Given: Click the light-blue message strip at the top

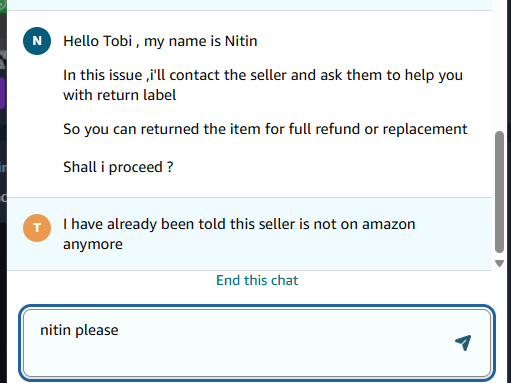Looking at the screenshot, I should pyautogui.click(x=249, y=5).
